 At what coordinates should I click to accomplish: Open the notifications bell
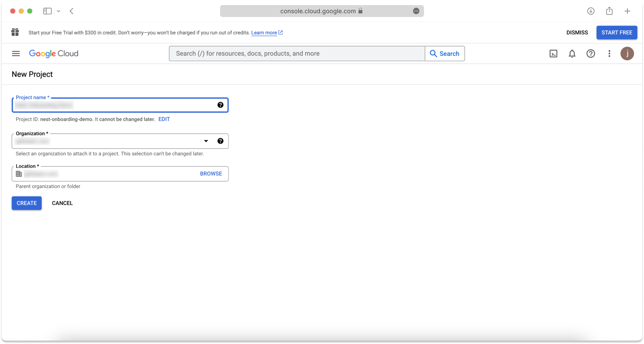(572, 54)
